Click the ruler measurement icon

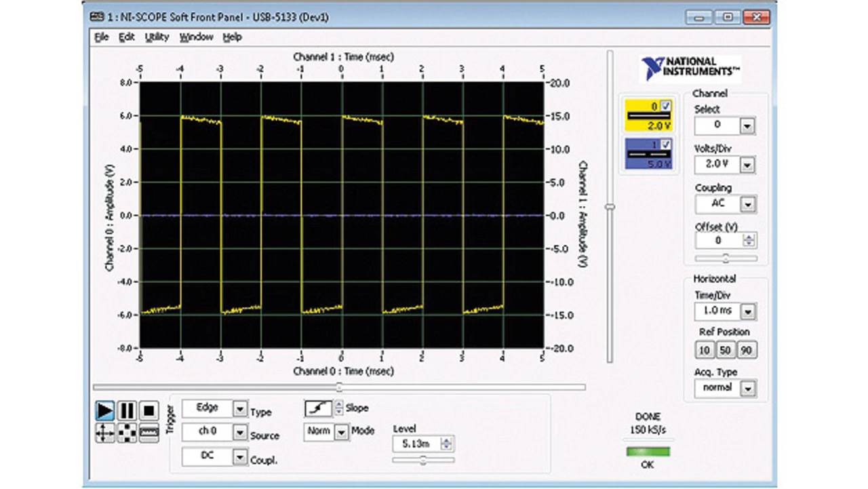pos(149,433)
